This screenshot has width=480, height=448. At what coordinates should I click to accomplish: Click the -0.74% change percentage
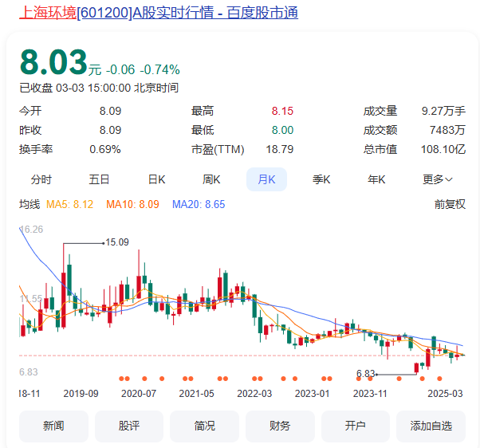tap(159, 70)
